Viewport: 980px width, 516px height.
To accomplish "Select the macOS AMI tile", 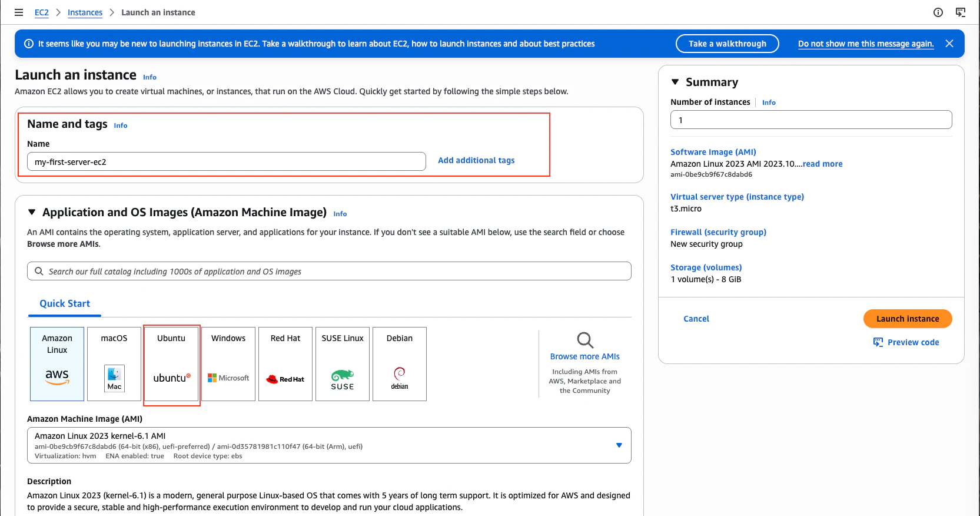I will pos(114,364).
